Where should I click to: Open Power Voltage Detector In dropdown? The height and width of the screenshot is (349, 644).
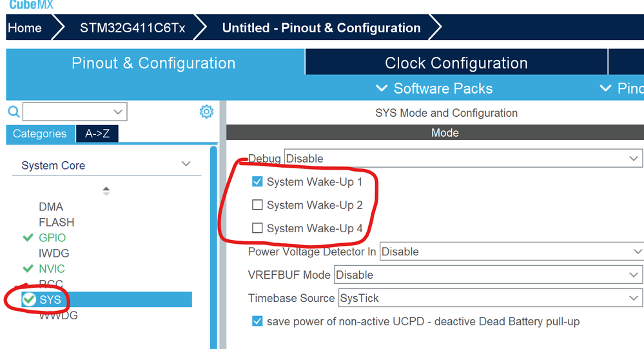(x=511, y=252)
